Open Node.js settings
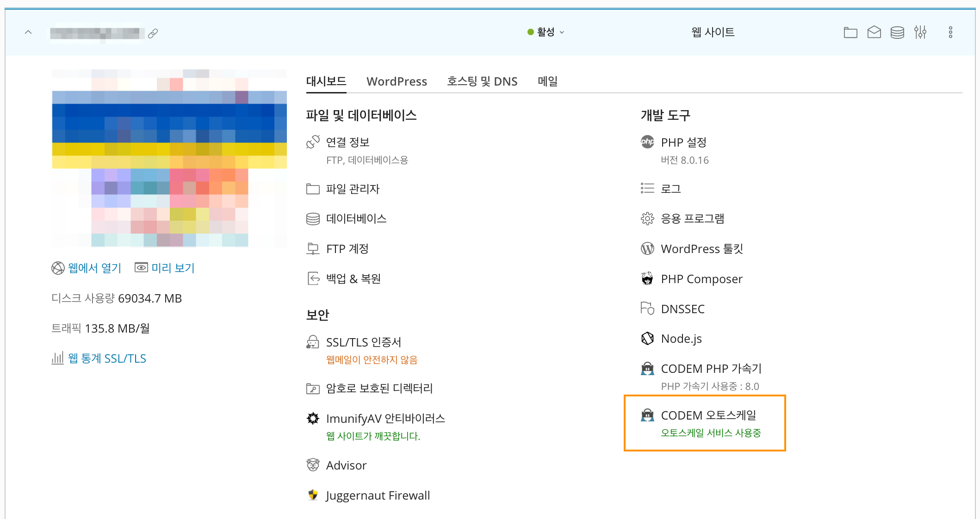980x519 pixels. tap(681, 339)
